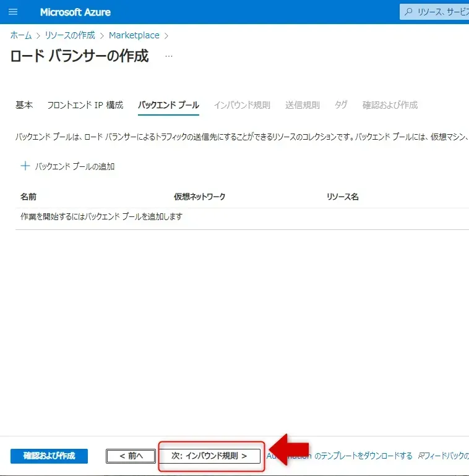
Task: Go to the ホーム breadcrumb
Action: tap(21, 35)
